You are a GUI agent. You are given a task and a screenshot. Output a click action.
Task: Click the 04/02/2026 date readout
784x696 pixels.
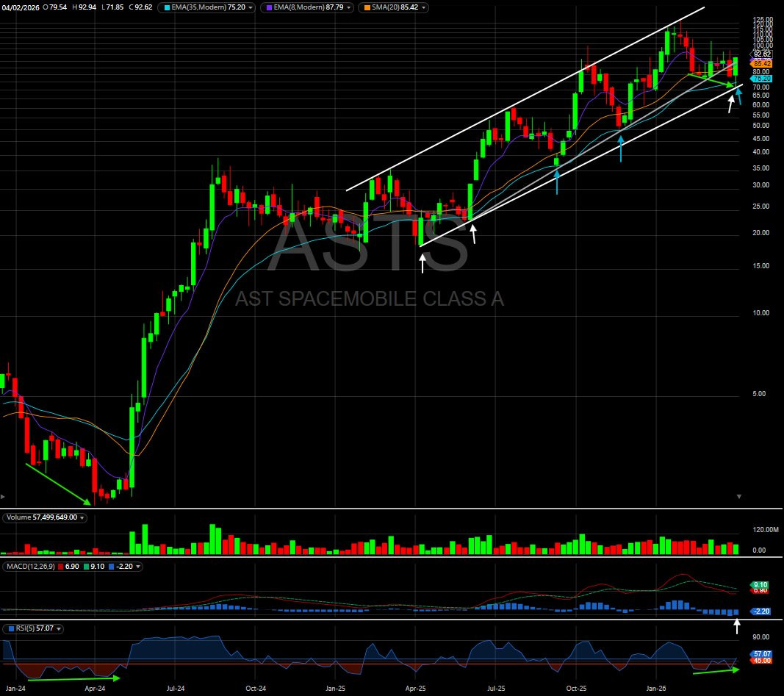[21, 7]
